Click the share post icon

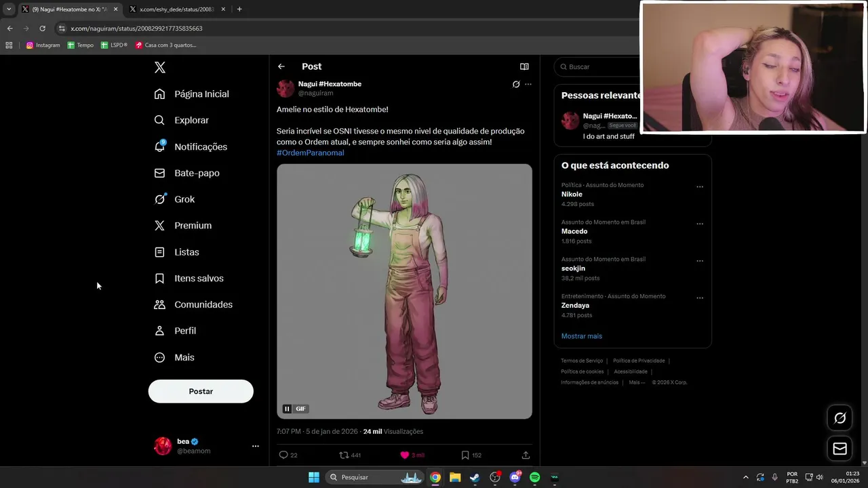coord(526,455)
